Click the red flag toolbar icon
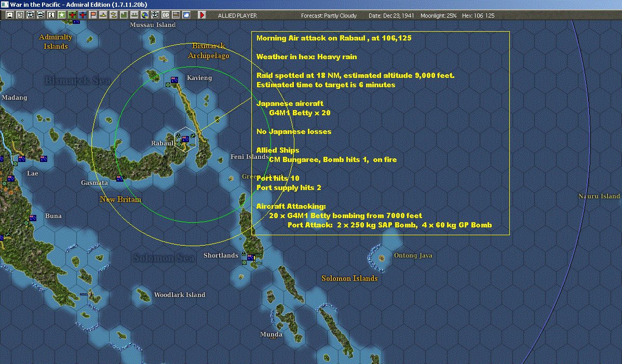Image resolution: width=622 pixels, height=364 pixels. [93, 15]
